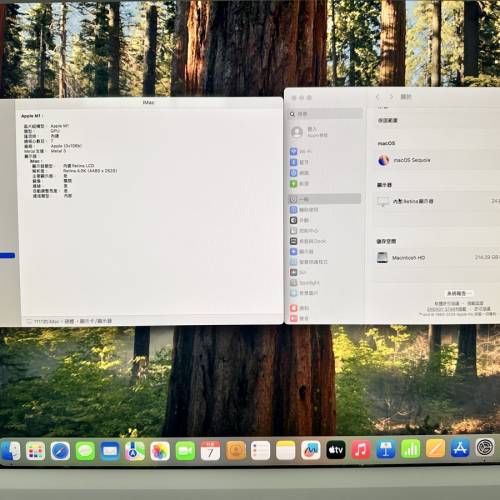
Task: Open Calendar showing 7 in Dock
Action: [210, 451]
